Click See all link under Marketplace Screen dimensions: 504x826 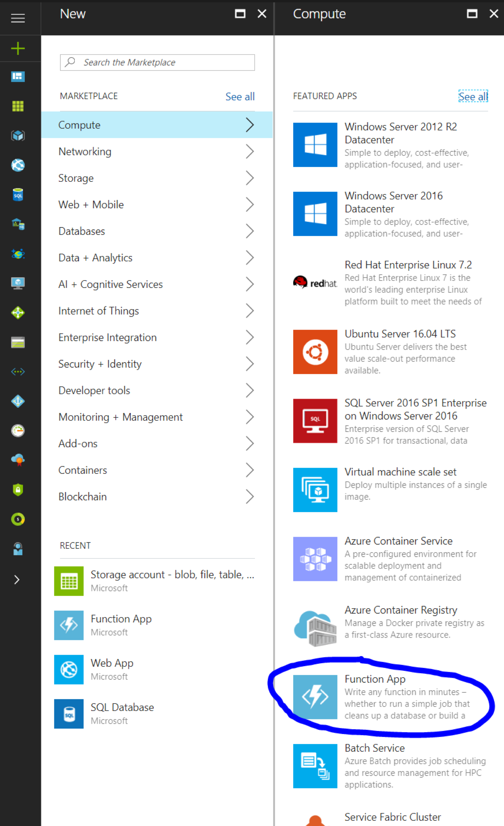240,97
